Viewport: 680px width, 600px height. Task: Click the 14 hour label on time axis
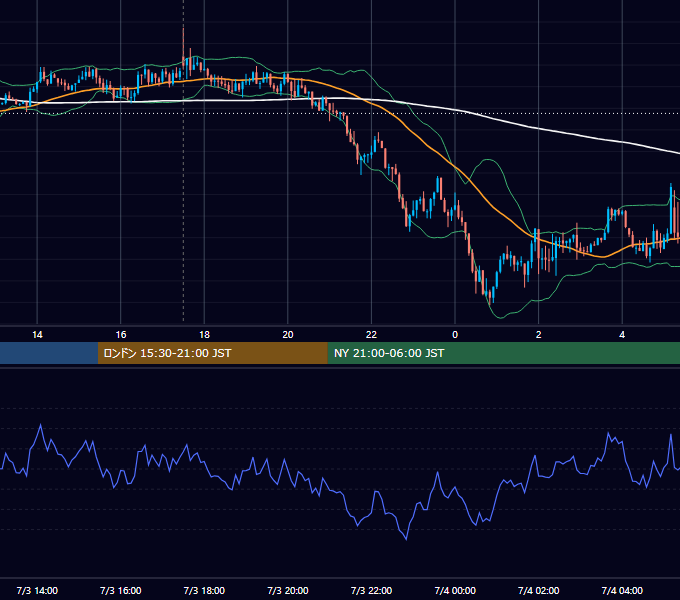tap(37, 335)
